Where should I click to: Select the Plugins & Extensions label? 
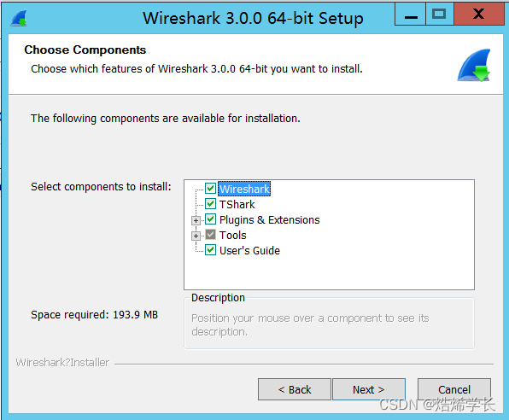pyautogui.click(x=269, y=219)
